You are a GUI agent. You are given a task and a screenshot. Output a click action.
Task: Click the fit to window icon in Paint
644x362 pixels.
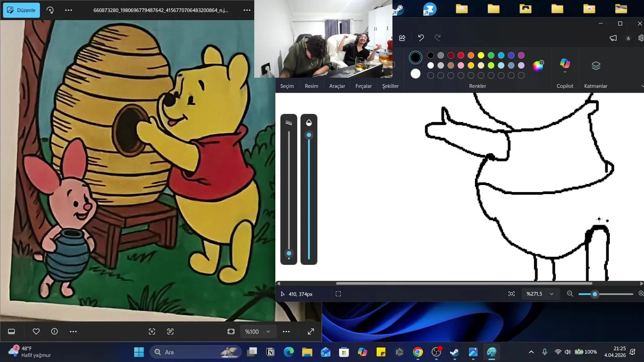(511, 294)
